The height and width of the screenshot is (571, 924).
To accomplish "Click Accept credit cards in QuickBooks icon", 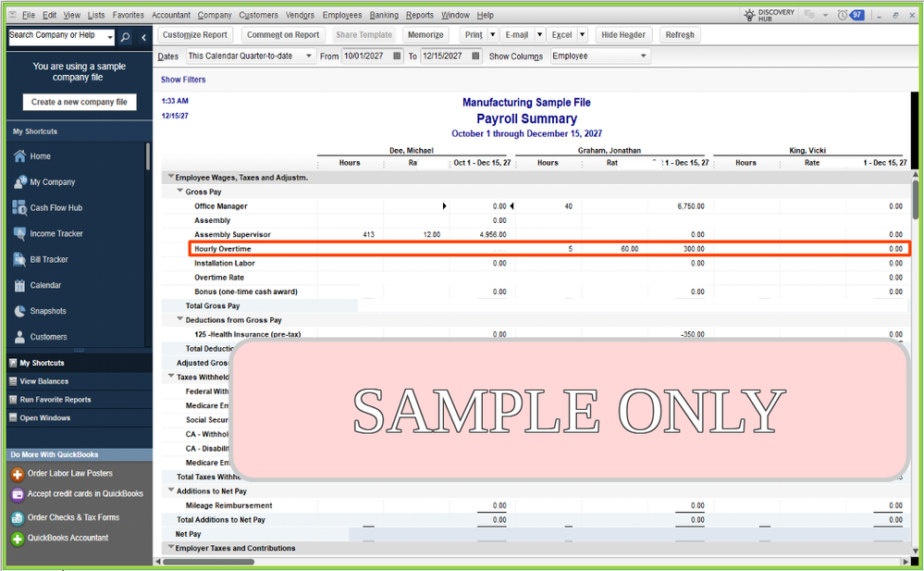I will pos(17,494).
